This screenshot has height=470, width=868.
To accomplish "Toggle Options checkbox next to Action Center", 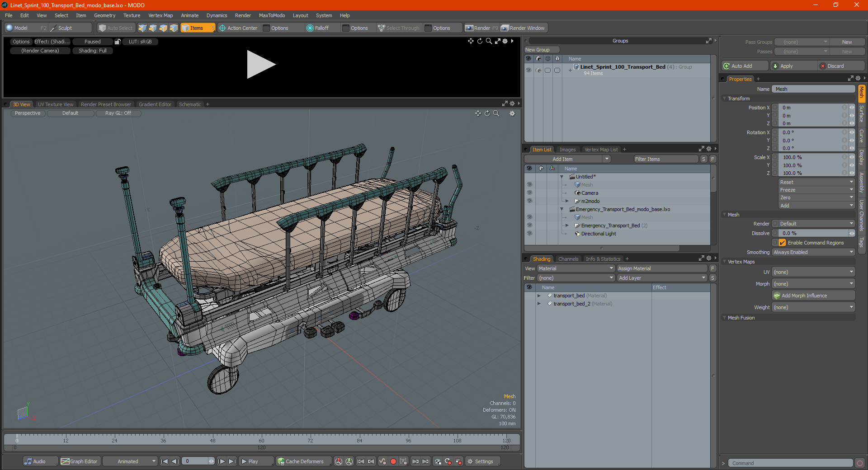I will click(267, 28).
